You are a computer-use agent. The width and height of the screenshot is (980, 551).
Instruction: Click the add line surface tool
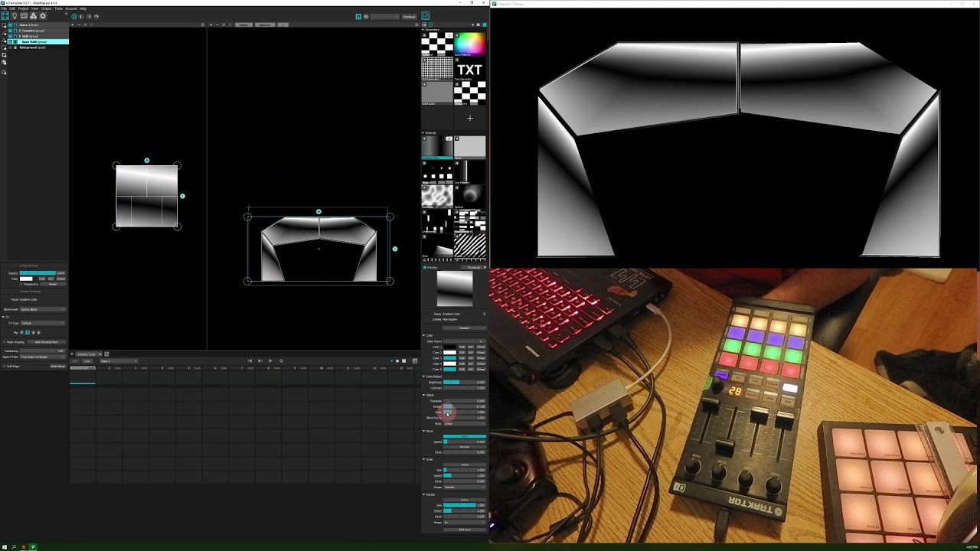[x=4, y=33]
